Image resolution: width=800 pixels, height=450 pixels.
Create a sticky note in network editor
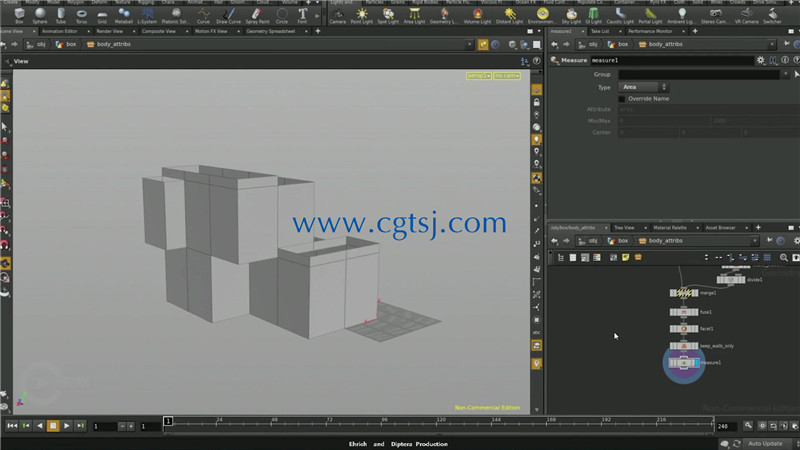click(x=626, y=258)
